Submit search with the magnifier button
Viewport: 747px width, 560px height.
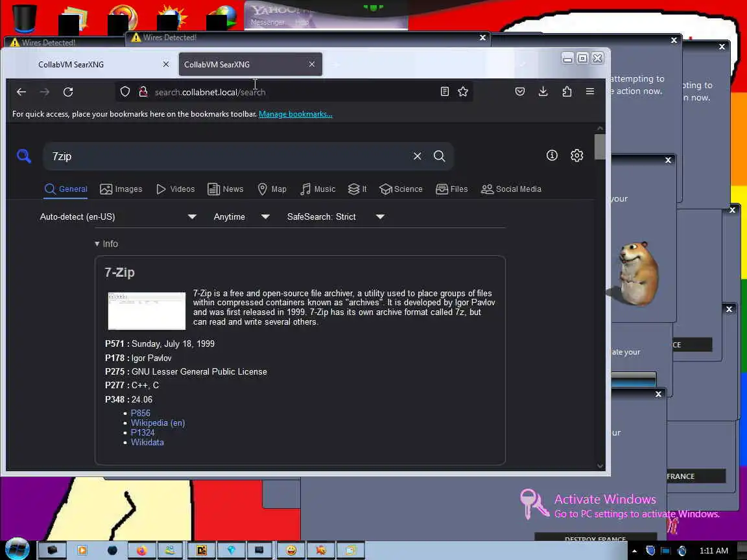point(439,156)
